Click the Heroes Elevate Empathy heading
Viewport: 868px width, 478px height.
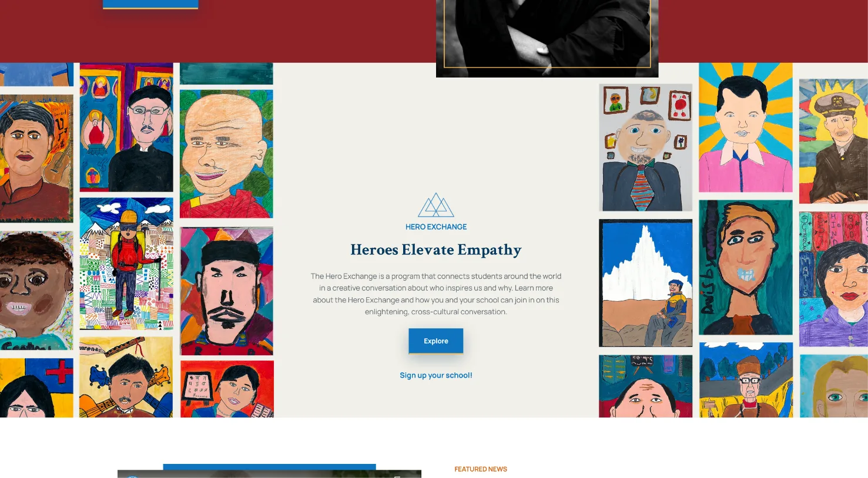click(x=436, y=250)
